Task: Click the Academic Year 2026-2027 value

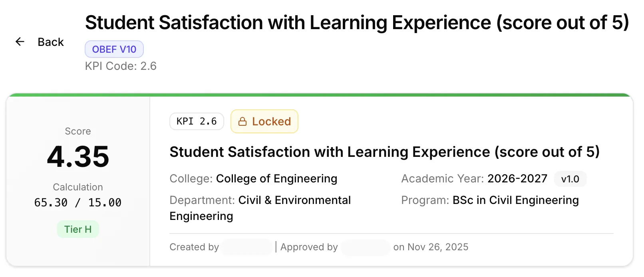Action: [517, 178]
